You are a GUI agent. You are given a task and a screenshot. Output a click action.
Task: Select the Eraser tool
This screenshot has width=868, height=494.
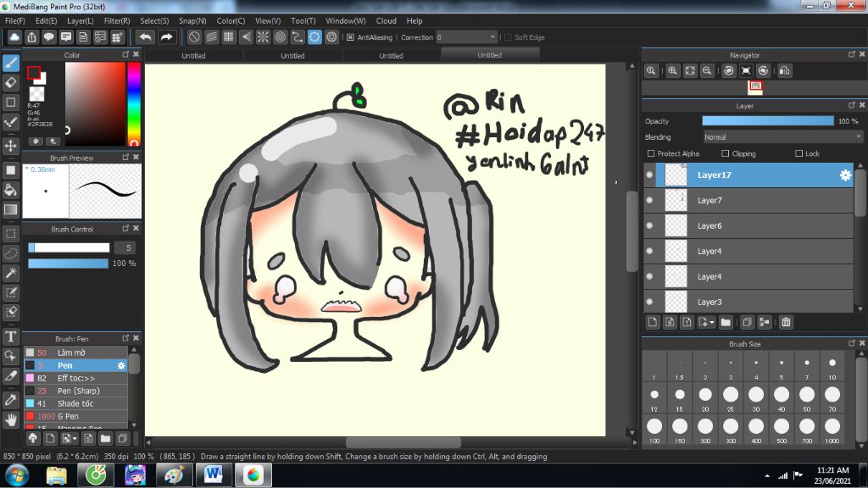click(x=10, y=82)
